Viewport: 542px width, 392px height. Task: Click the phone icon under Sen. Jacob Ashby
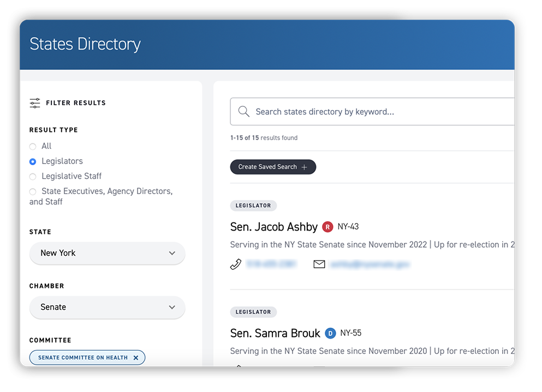point(236,264)
